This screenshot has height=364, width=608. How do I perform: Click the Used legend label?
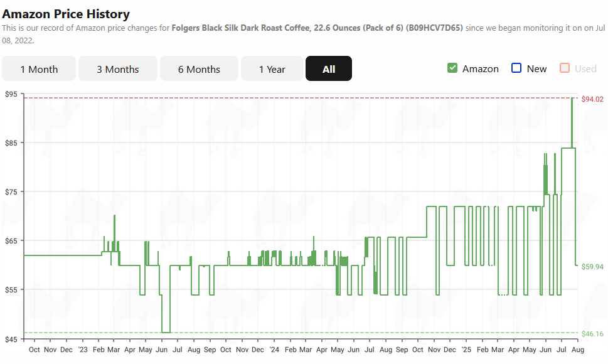coord(585,68)
